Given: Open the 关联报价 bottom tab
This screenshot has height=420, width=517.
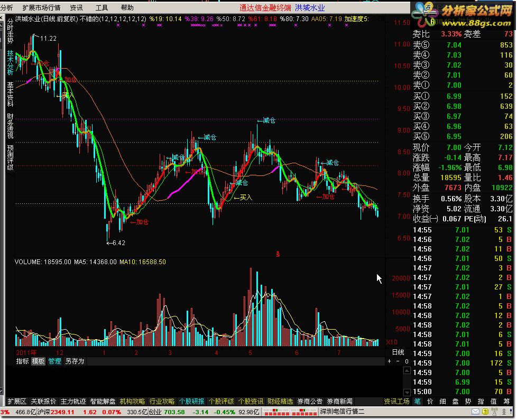Looking at the screenshot, I should pyautogui.click(x=43, y=402).
